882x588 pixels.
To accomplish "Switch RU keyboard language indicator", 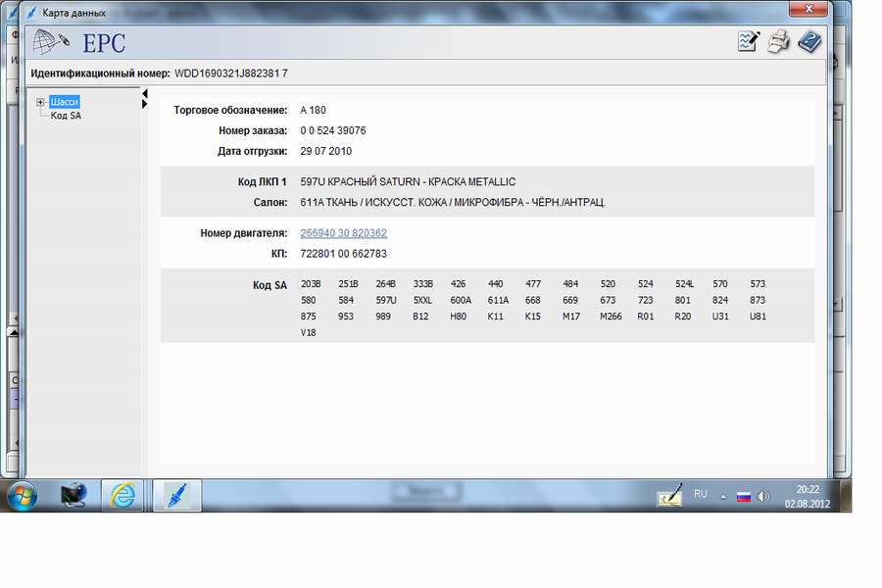I will (700, 495).
